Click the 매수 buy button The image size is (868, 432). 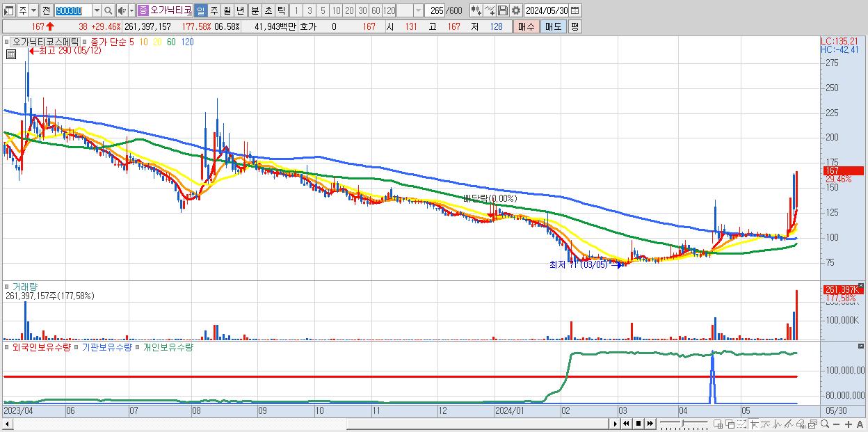point(526,26)
